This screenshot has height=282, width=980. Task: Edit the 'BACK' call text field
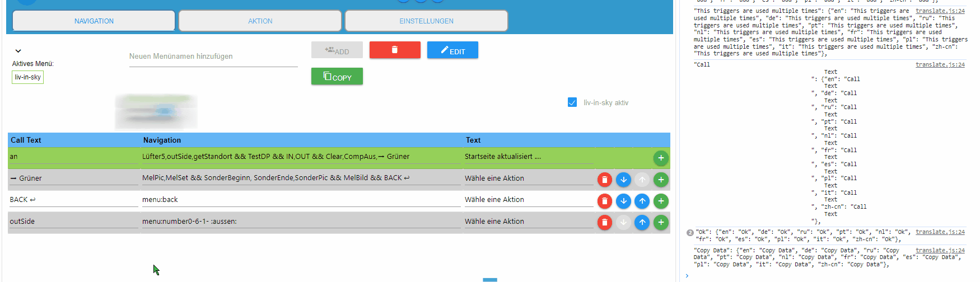point(73,200)
